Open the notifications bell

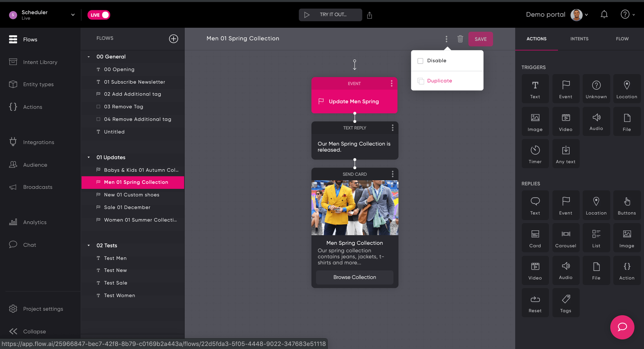[604, 15]
